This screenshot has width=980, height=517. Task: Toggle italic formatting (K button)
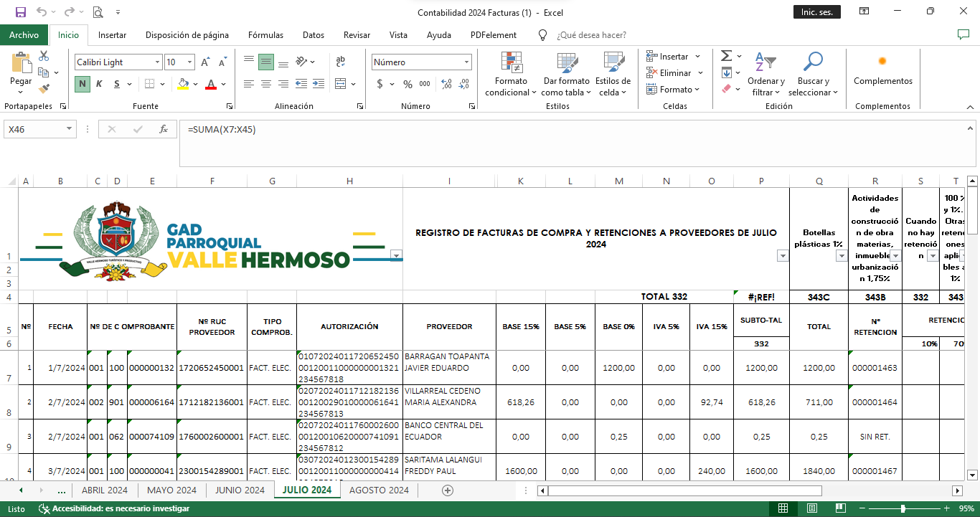click(x=99, y=84)
